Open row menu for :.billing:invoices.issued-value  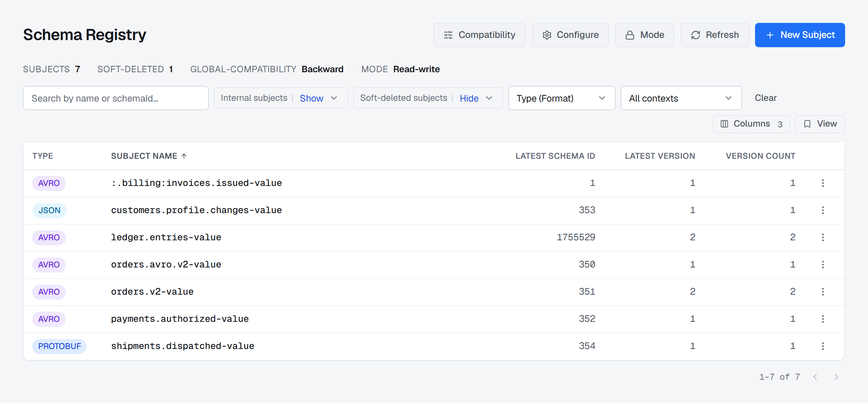pos(823,183)
